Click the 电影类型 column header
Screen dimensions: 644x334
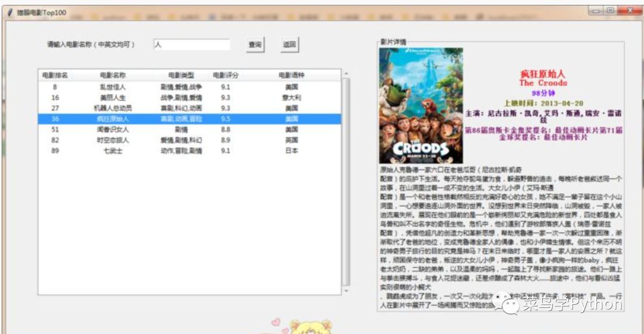tap(181, 75)
